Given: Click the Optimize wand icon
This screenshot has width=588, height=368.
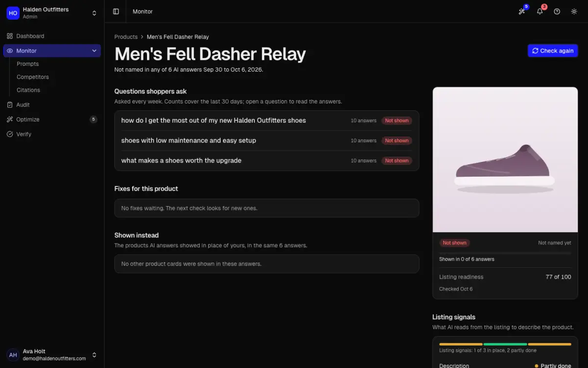Looking at the screenshot, I should [10, 119].
